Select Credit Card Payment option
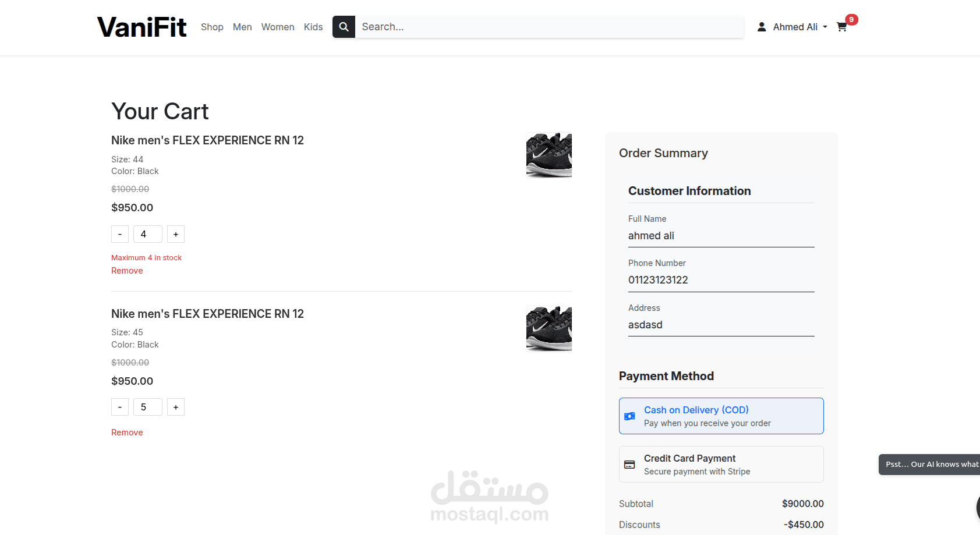The width and height of the screenshot is (980, 535). (x=721, y=464)
